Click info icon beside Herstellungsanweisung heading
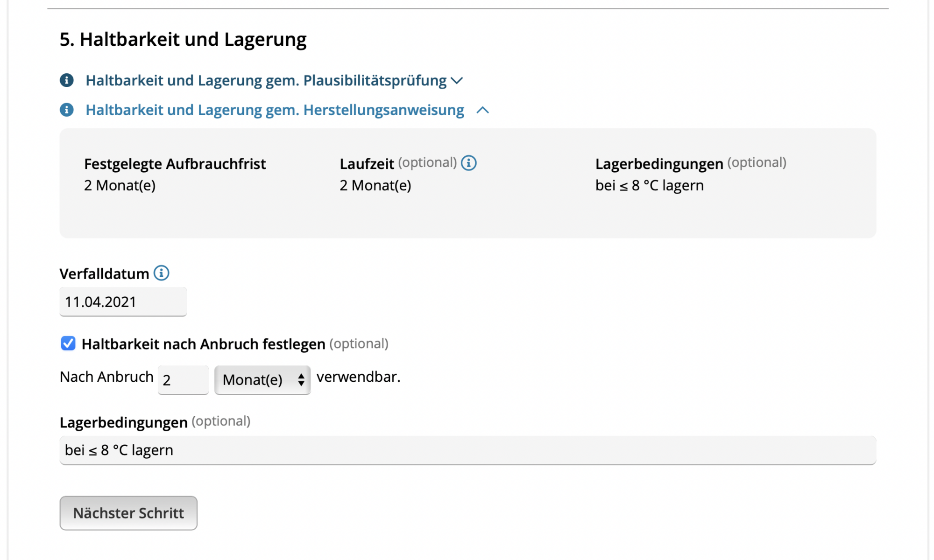 [67, 110]
